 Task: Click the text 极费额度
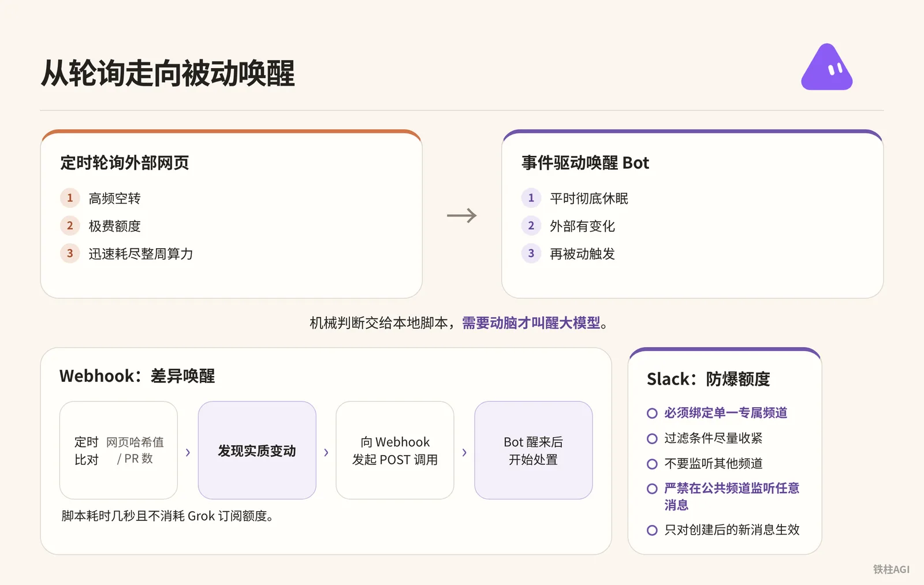(x=114, y=226)
